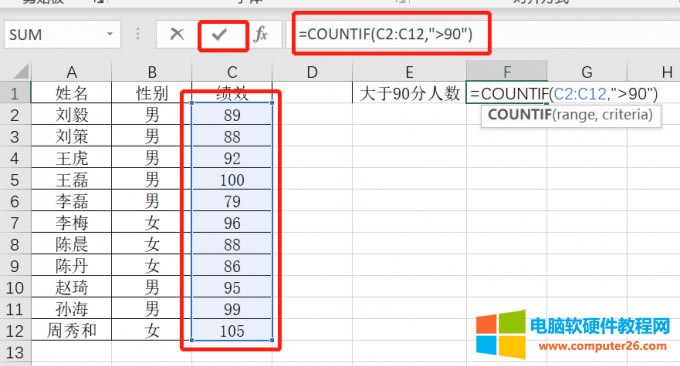The width and height of the screenshot is (680, 366).
Task: Select column C header
Action: pos(232,72)
